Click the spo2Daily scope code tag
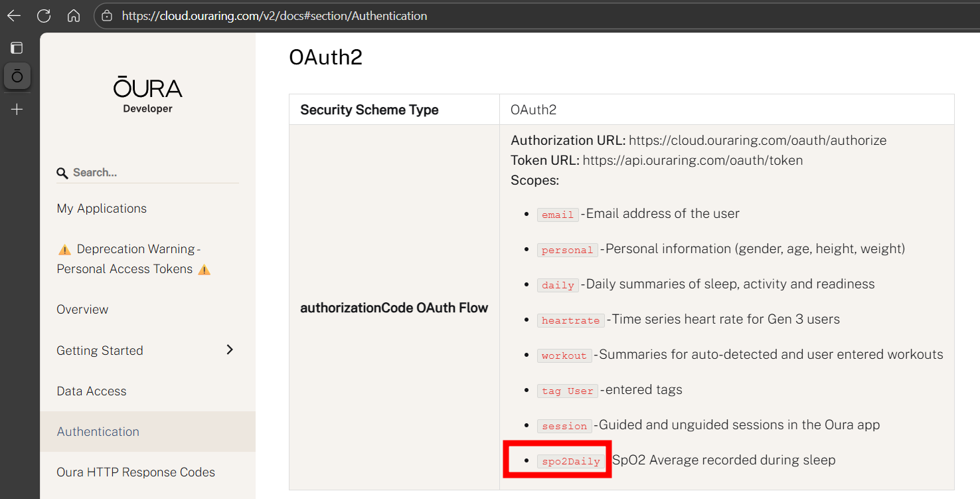The height and width of the screenshot is (499, 980). (x=571, y=461)
